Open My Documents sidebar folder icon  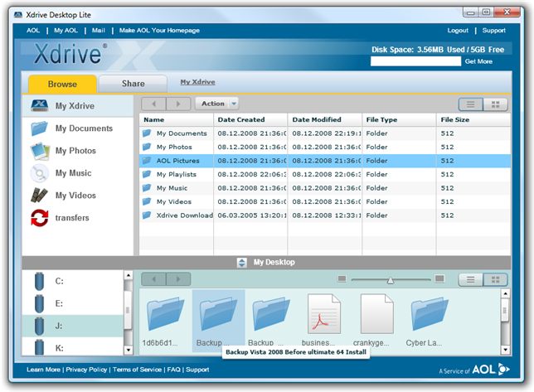tap(39, 128)
